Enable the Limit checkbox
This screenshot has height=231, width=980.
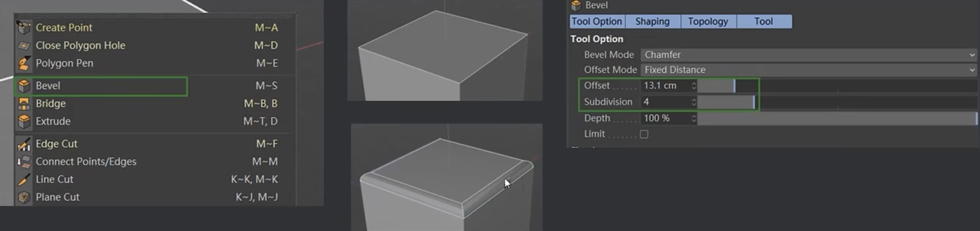[644, 134]
